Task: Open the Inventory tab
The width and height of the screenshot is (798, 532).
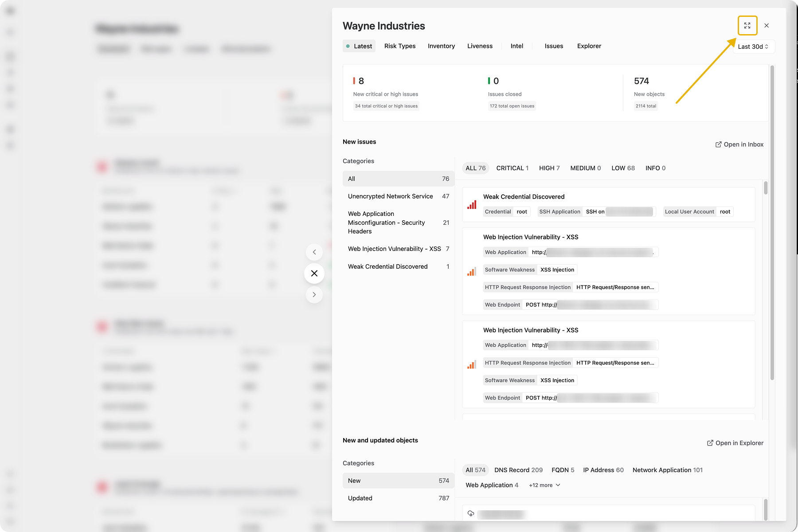Action: pyautogui.click(x=441, y=46)
